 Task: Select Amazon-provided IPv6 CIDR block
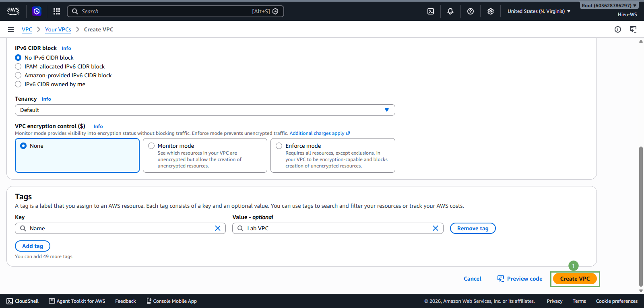[18, 75]
